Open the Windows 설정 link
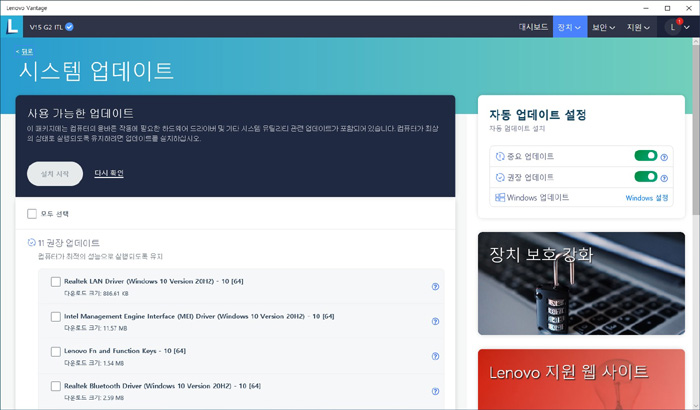This screenshot has width=700, height=410. click(647, 198)
